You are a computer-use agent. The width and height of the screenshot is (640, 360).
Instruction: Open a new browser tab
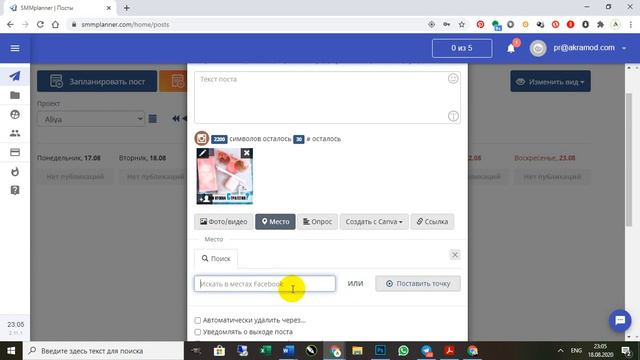click(127, 8)
